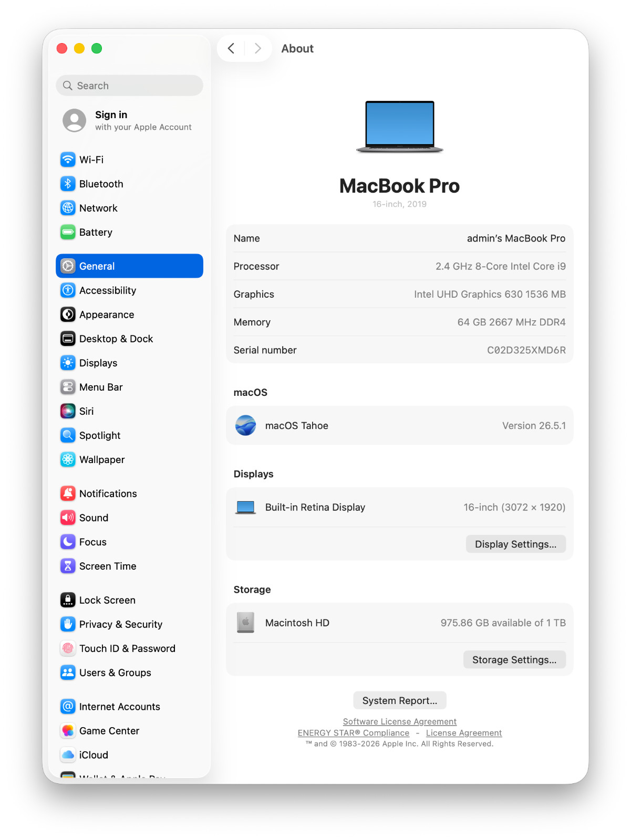Screen dimensions: 631x840
Task: Click the MacBook Pro image
Action: click(400, 127)
